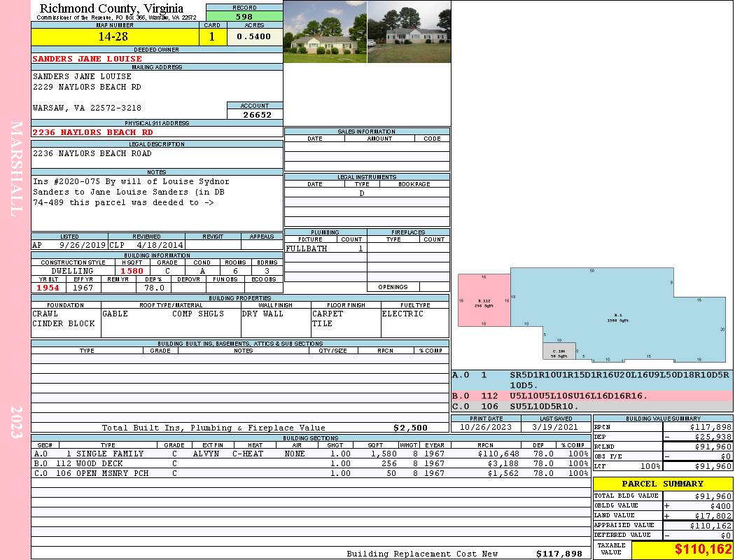Click the notes text about Ins #2020-075

[x=131, y=192]
